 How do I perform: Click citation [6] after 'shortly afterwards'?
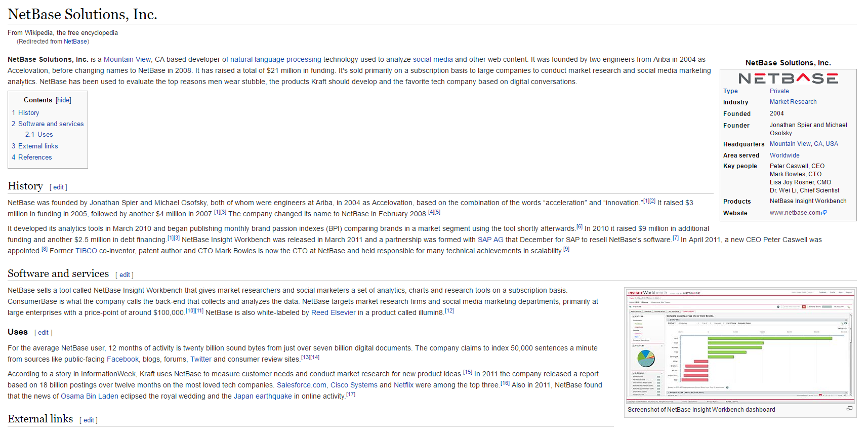pos(580,227)
